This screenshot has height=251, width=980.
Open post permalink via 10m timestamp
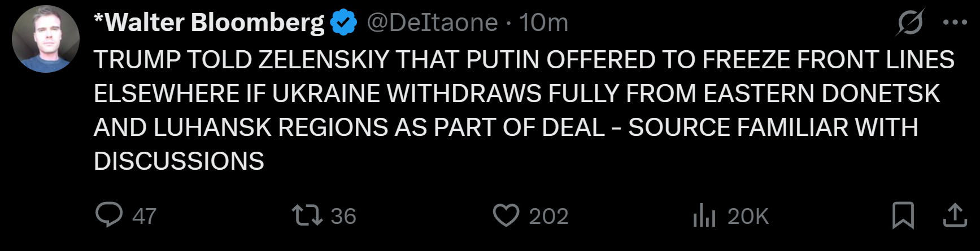(543, 23)
